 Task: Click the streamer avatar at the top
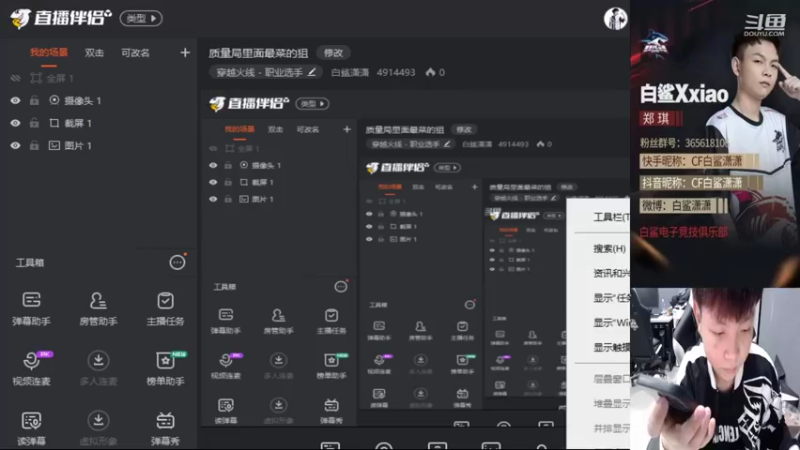(x=615, y=19)
